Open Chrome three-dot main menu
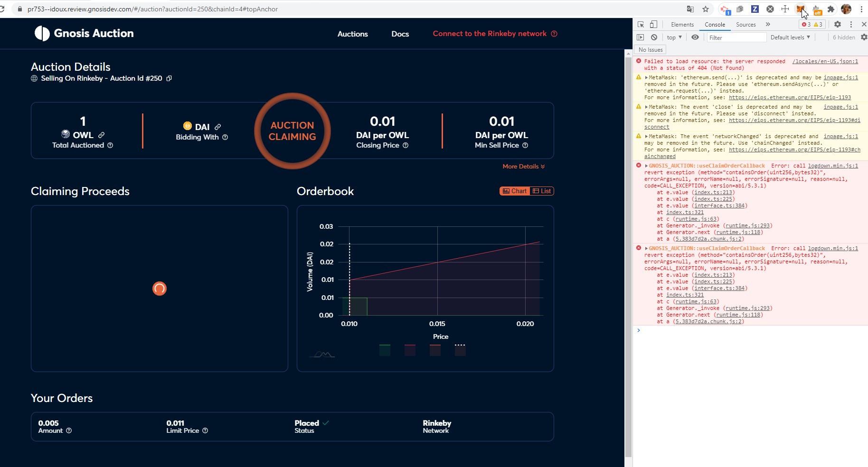The image size is (868, 467). coord(861,9)
